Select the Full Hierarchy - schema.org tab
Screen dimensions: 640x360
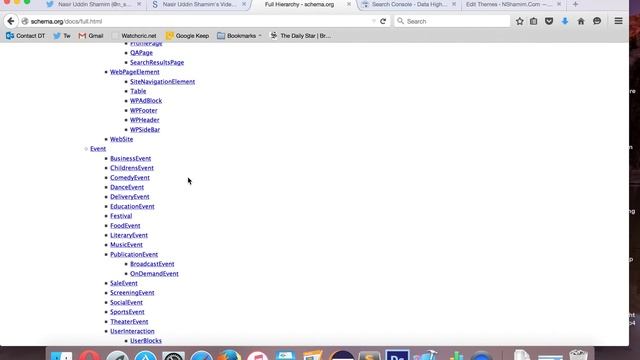coord(299,4)
